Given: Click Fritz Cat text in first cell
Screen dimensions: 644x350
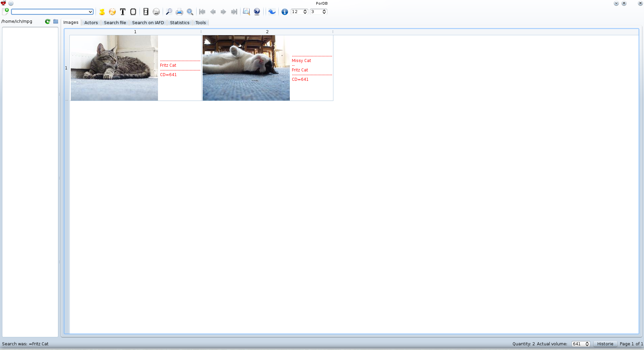Looking at the screenshot, I should pyautogui.click(x=168, y=65).
